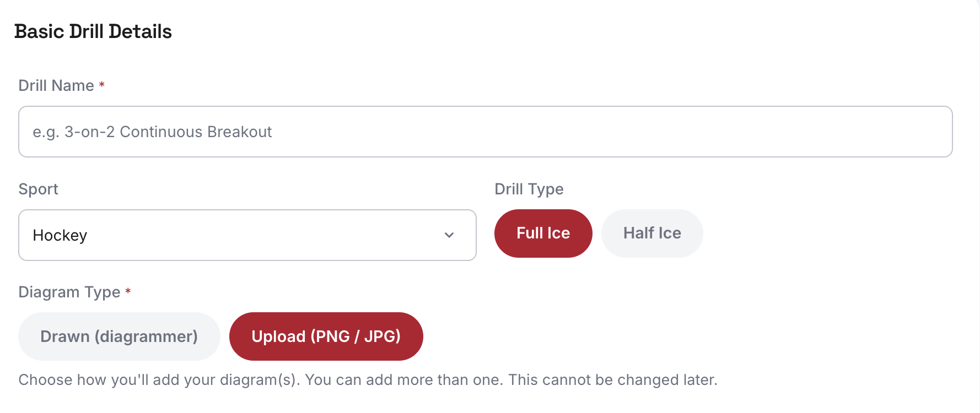980x413 pixels.
Task: Click the Diagram Type label
Action: point(69,292)
